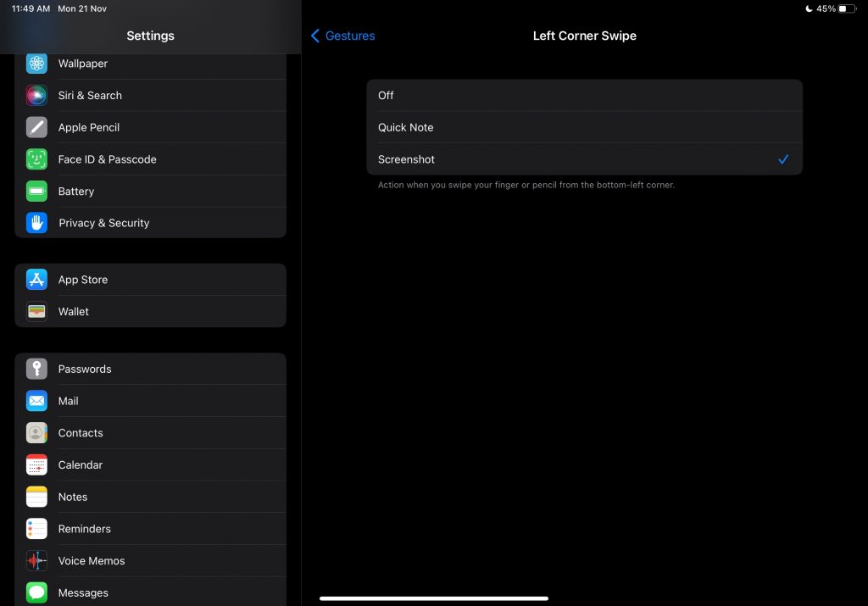Open the App Store icon

tap(36, 280)
